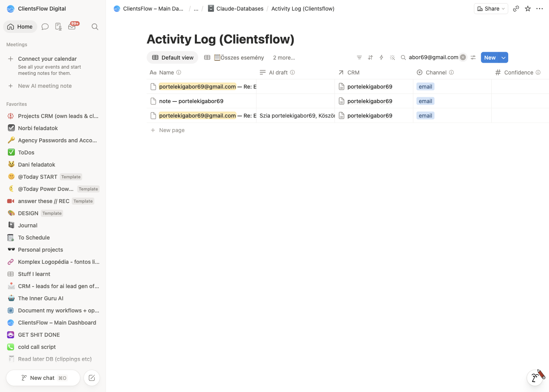Viewport: 549px width, 392px height.
Task: Open the Share dropdown
Action: coord(491,9)
